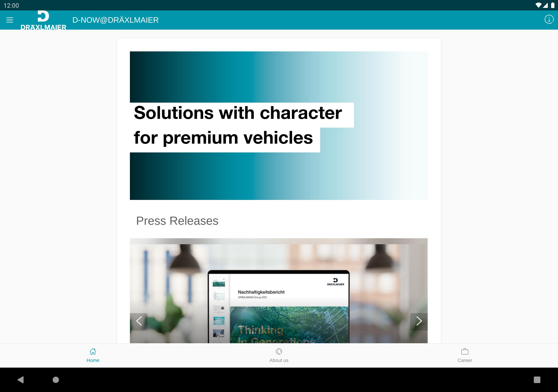The height and width of the screenshot is (392, 558).
Task: Click the About us globe icon
Action: click(x=279, y=351)
